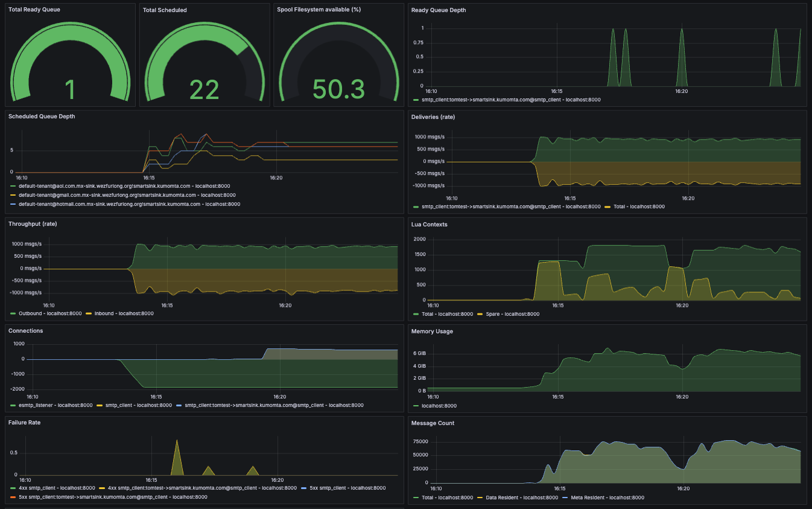This screenshot has width=812, height=509.
Task: Toggle the Spare series in Lua Contexts legend
Action: point(513,314)
